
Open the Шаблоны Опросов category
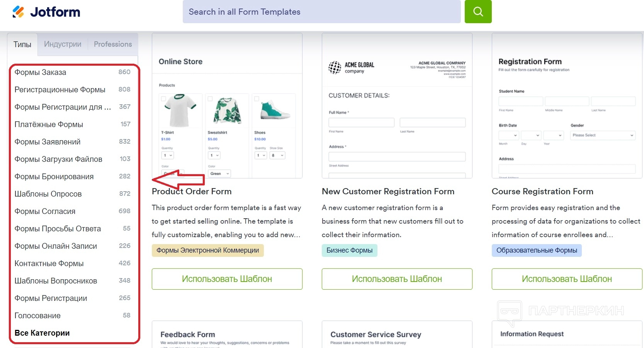[x=48, y=194]
